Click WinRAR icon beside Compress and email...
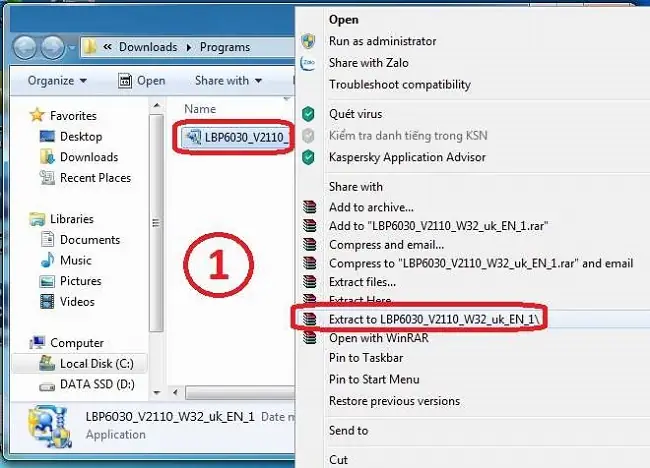 pyautogui.click(x=310, y=244)
